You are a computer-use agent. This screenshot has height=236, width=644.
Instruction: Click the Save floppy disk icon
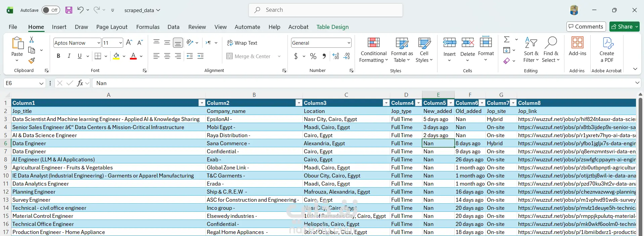69,10
